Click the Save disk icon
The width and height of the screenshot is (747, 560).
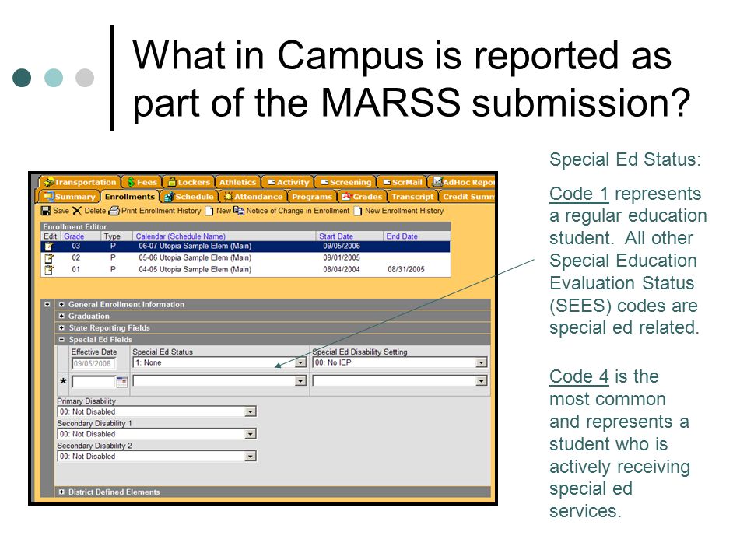(x=46, y=211)
